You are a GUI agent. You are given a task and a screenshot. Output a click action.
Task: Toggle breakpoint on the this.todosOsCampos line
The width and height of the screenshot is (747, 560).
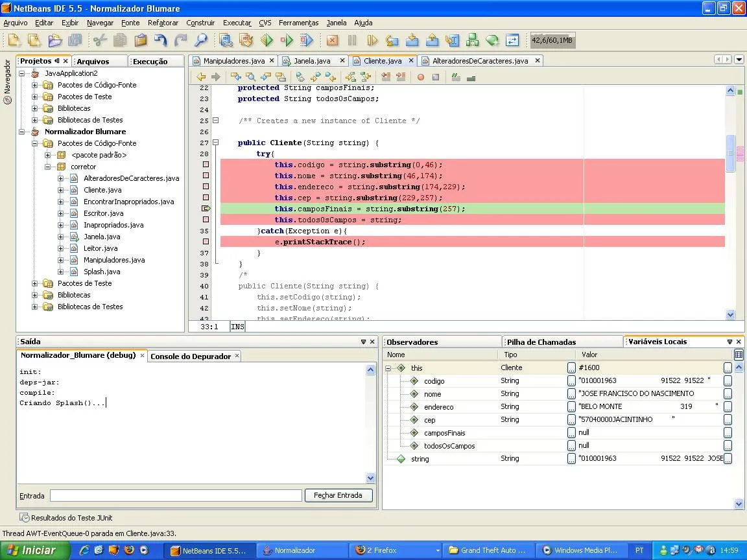coord(206,220)
